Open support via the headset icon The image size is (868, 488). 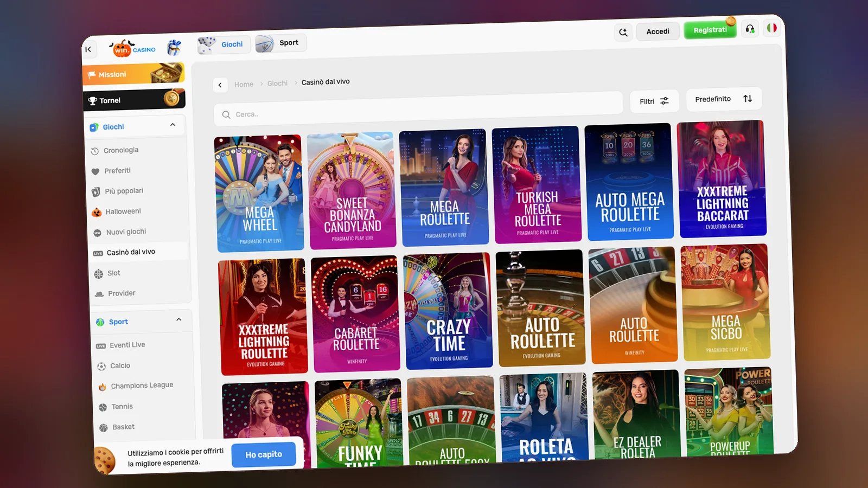click(750, 29)
